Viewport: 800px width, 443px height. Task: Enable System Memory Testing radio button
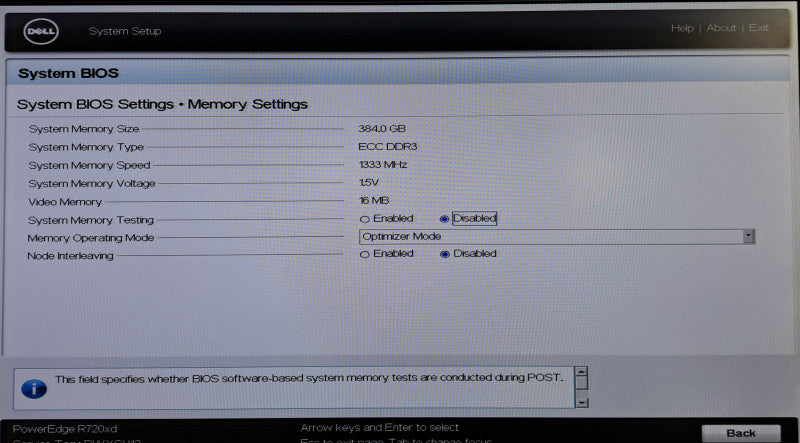(x=364, y=219)
